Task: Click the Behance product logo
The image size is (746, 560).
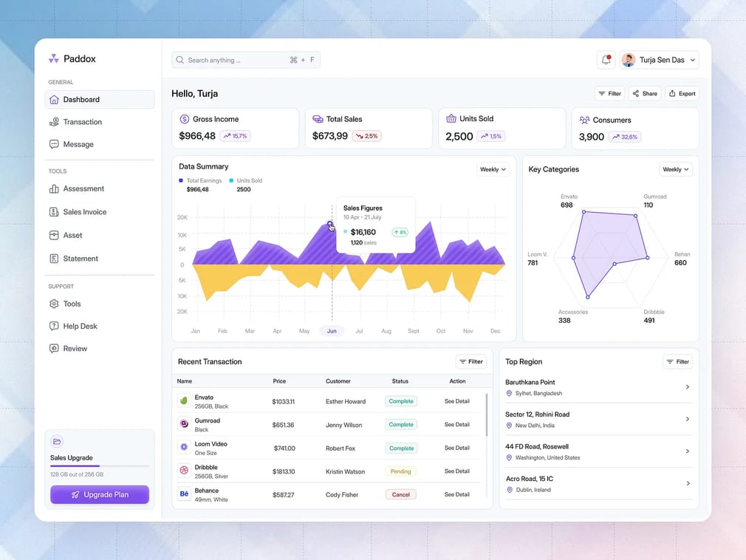Action: point(184,494)
